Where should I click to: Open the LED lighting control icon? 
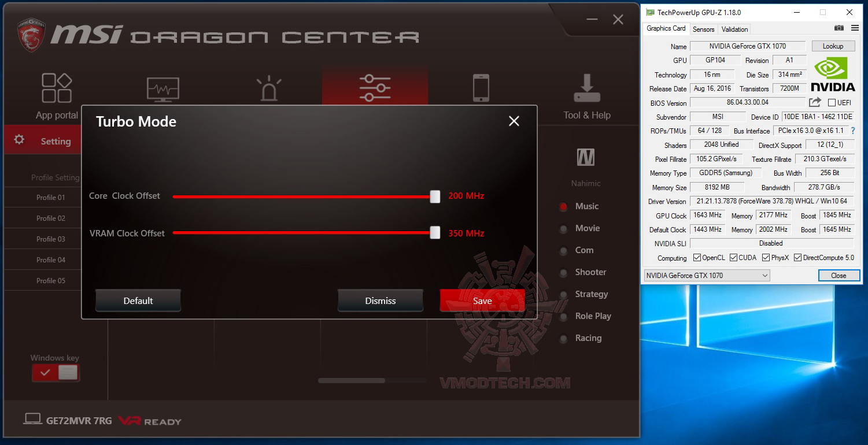(268, 88)
